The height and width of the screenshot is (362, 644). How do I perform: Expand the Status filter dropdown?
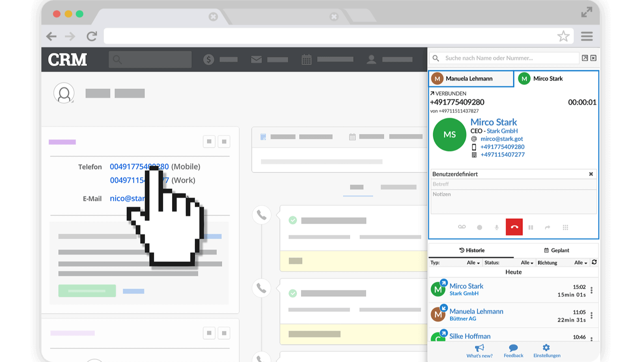coord(527,263)
